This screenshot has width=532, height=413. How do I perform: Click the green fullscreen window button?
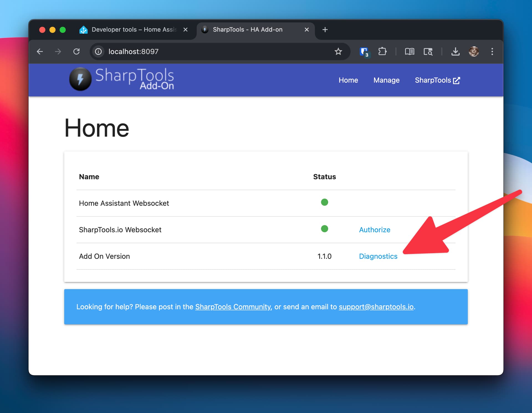[63, 30]
